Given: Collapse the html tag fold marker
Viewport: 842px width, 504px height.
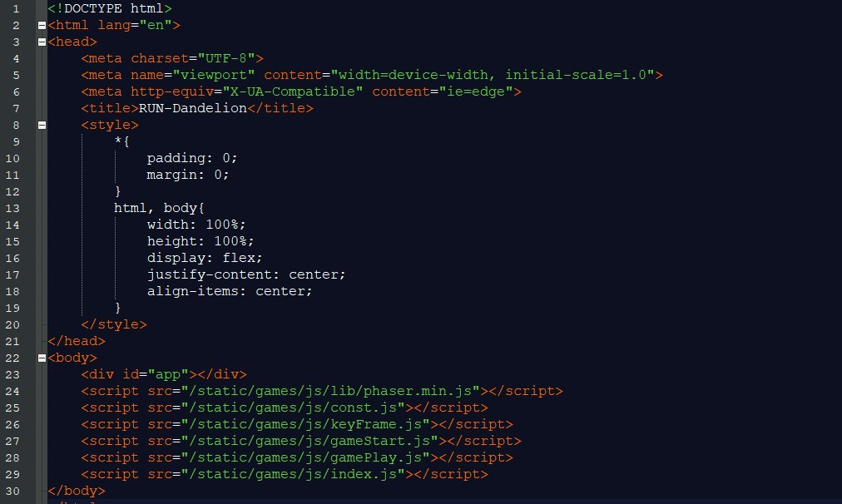Looking at the screenshot, I should [x=42, y=25].
